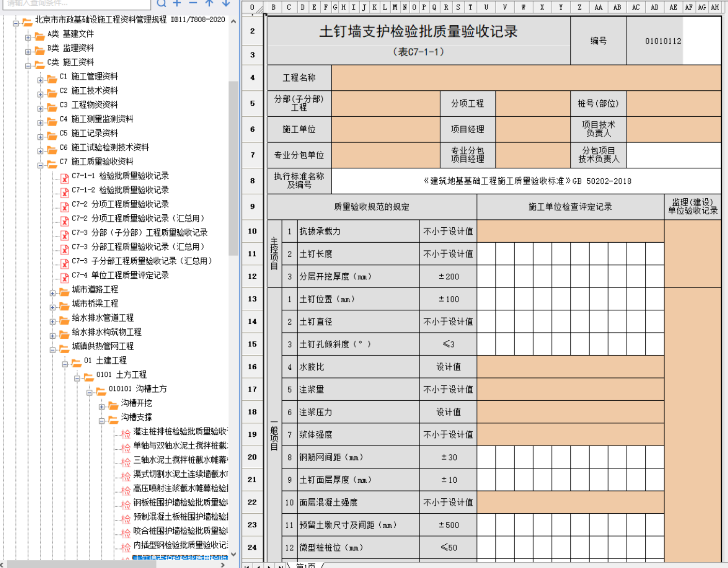Click the 01 土建工程 folder icon
The image size is (728, 568).
point(76,363)
